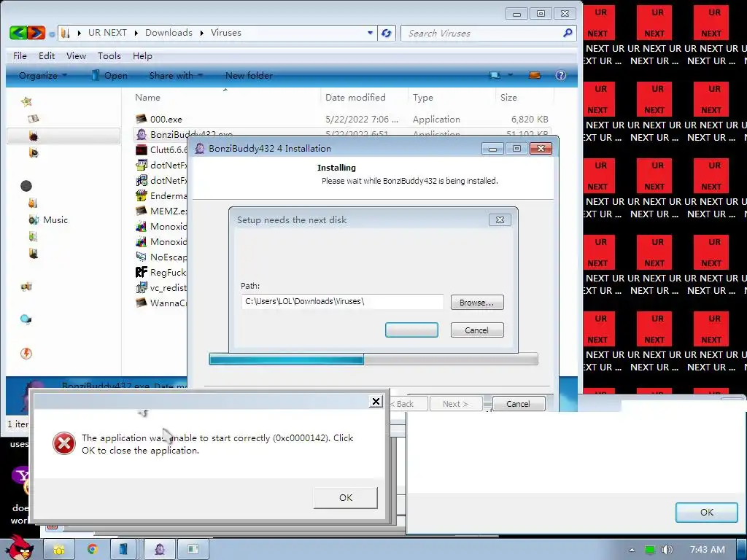Image resolution: width=747 pixels, height=560 pixels.
Task: Close the application error dialog with X
Action: (x=376, y=402)
